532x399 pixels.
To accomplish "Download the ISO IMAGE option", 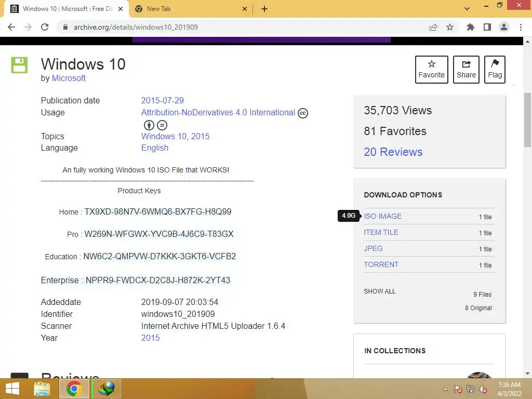I will click(382, 216).
